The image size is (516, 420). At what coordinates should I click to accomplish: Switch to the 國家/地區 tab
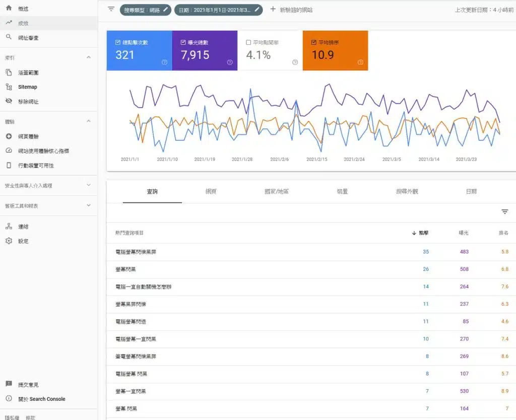tap(277, 192)
